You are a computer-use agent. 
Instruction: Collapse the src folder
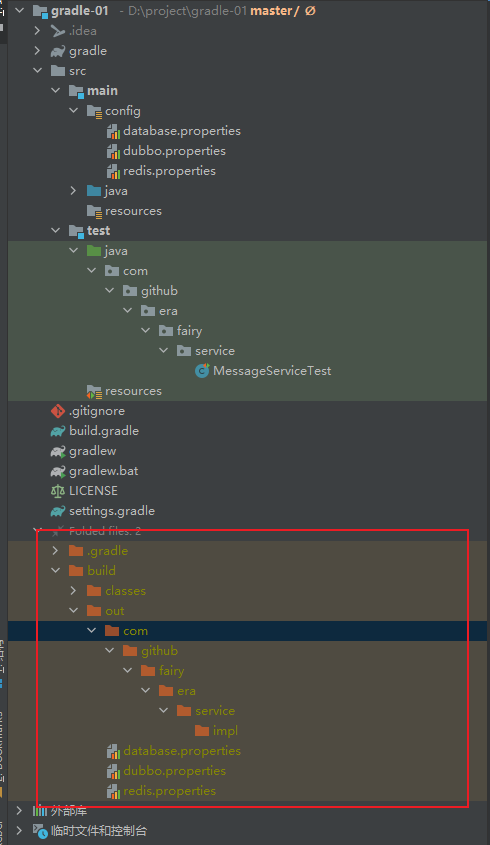(x=38, y=71)
